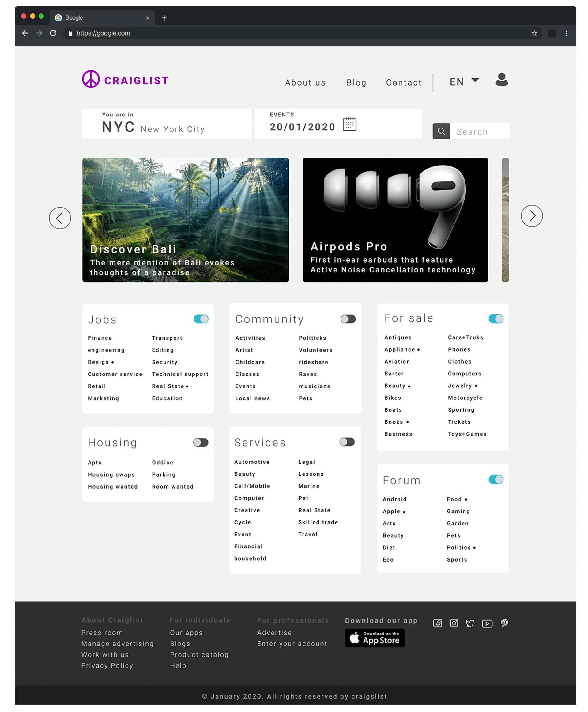Click Enter your account footer link

292,644
